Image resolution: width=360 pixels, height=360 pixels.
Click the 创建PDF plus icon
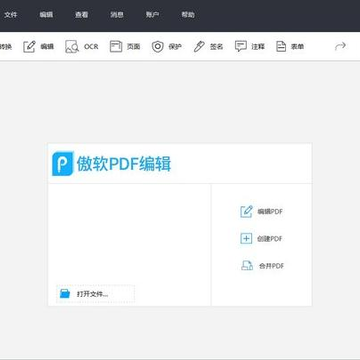(x=246, y=238)
